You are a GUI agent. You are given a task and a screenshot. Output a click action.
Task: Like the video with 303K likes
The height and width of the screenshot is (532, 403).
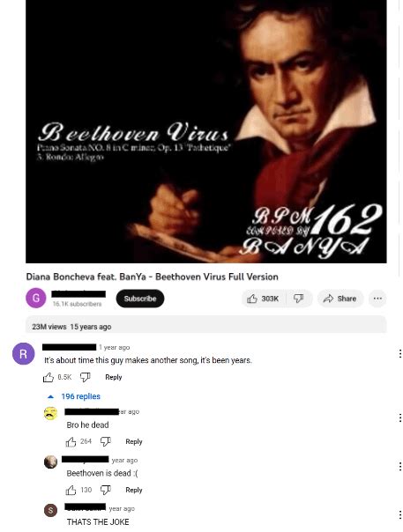(264, 299)
